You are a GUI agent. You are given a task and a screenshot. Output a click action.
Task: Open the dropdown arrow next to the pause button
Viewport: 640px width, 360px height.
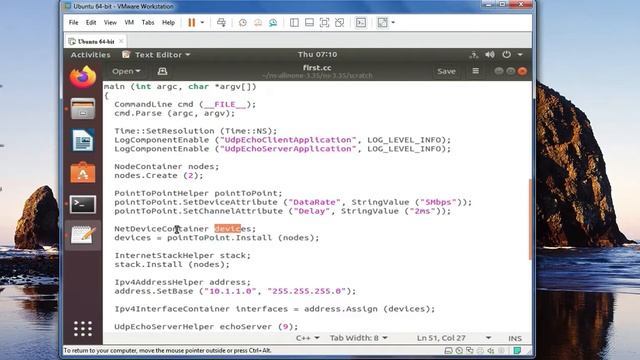(x=202, y=22)
